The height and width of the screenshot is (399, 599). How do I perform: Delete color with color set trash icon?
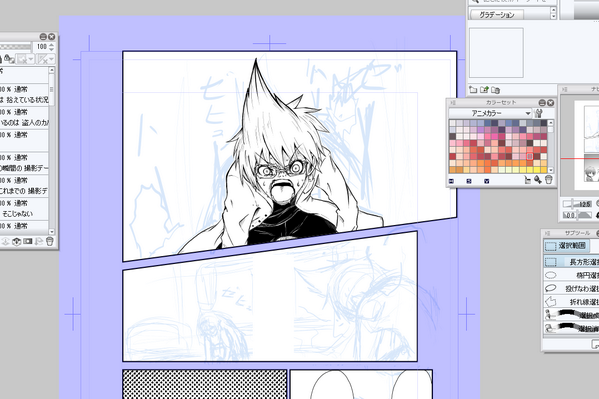click(548, 180)
